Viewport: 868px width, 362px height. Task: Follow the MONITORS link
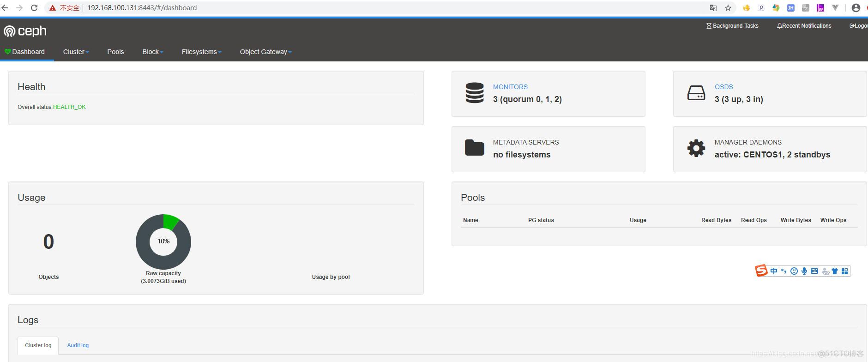(510, 87)
